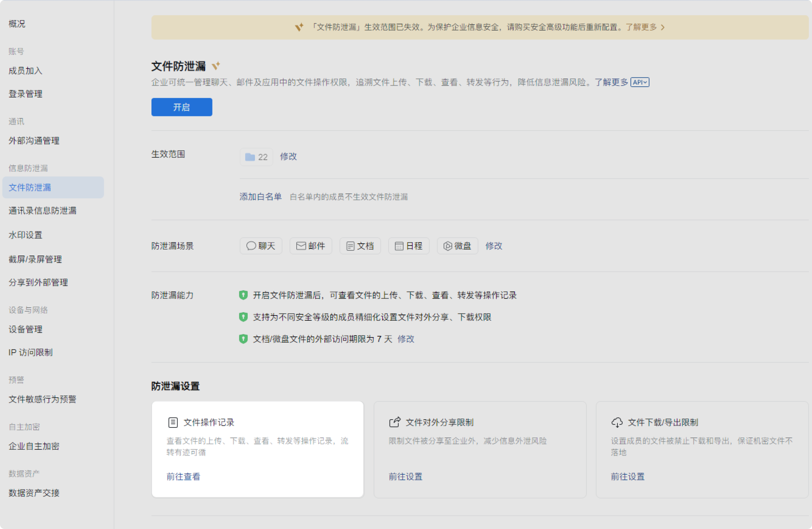The height and width of the screenshot is (529, 812).
Task: Go to 截屏/录屏管理 in sidebar
Action: [x=35, y=259]
